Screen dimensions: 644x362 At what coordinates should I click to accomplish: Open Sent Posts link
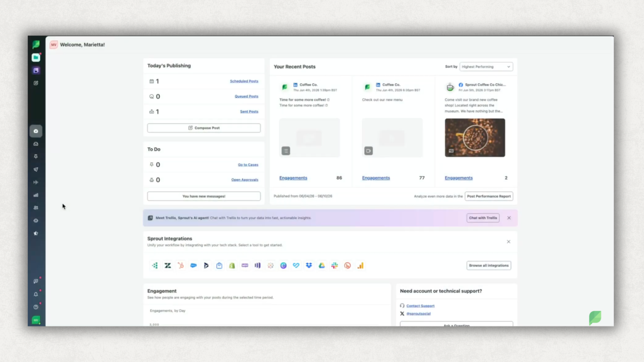coord(249,112)
